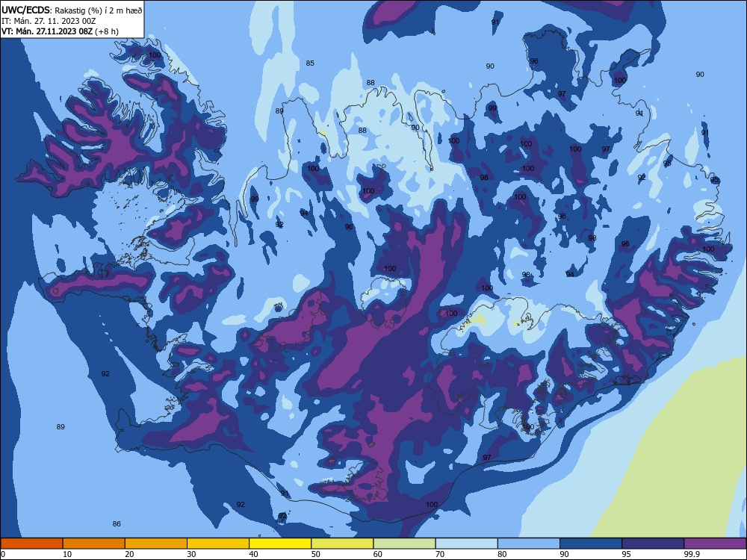Select the 'IT: Mán. 27. 11. 2023 00Z' line
This screenshot has width=747, height=560.
point(49,21)
